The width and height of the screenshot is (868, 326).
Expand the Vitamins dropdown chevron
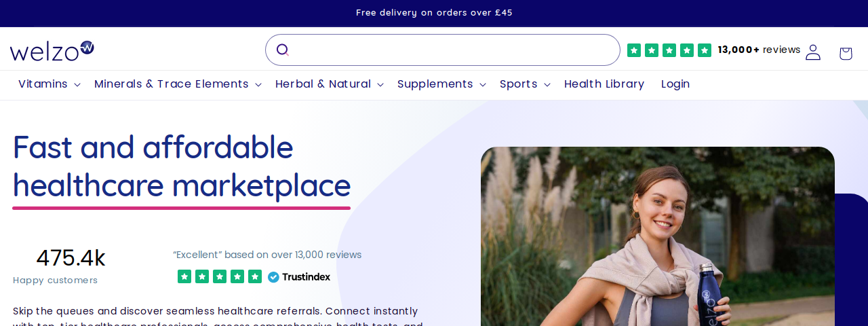77,85
